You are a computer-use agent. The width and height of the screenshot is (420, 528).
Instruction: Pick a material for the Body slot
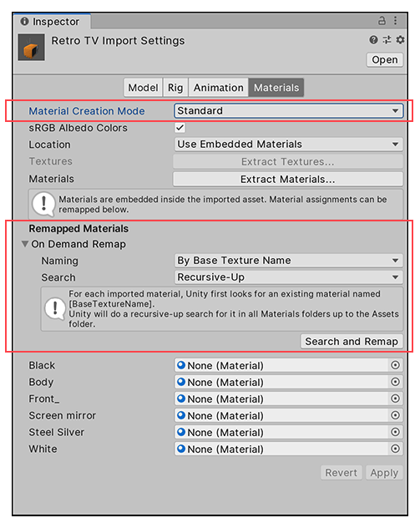[395, 382]
